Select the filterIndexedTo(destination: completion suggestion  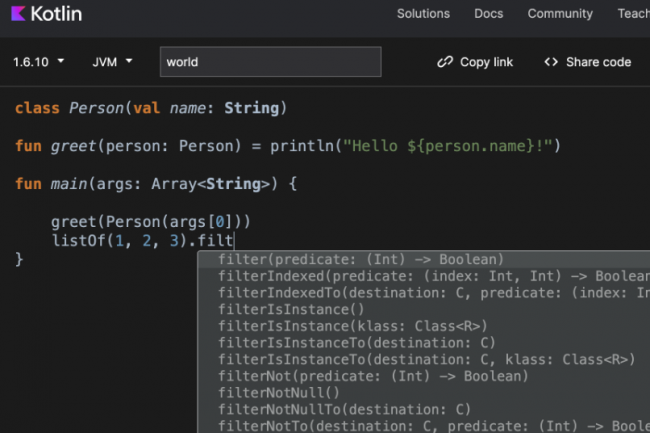pyautogui.click(x=424, y=293)
